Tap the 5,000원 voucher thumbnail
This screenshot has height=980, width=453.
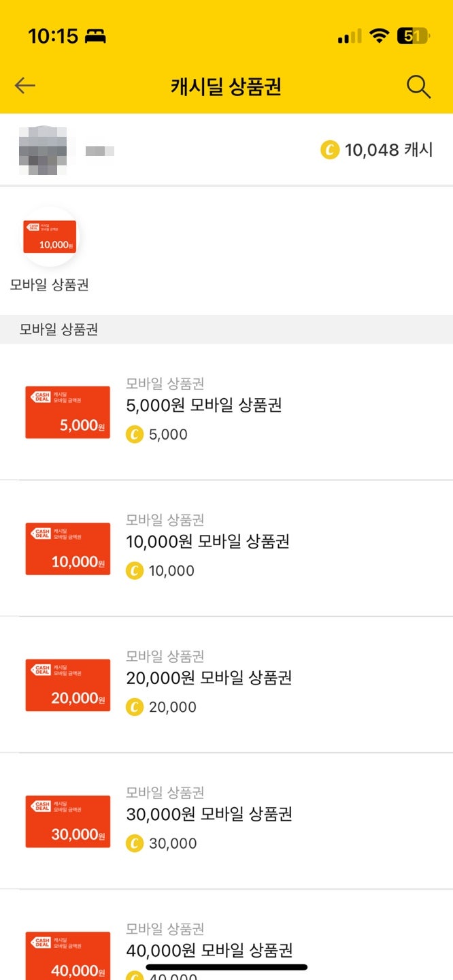(67, 412)
